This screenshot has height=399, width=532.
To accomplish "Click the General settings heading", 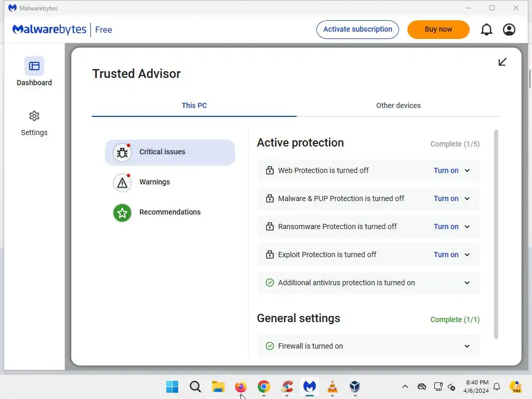I will (x=299, y=318).
